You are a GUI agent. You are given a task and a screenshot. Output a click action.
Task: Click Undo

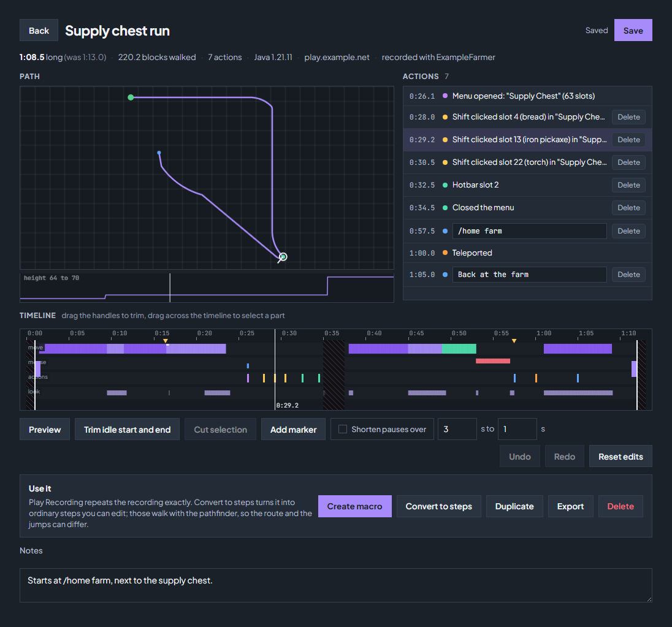[x=519, y=457]
